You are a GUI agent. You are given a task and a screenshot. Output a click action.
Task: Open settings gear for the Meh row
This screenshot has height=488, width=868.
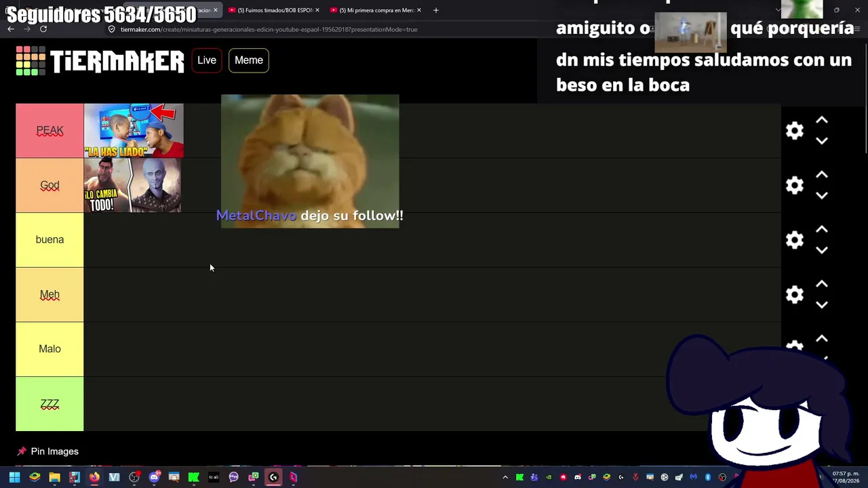tap(795, 294)
